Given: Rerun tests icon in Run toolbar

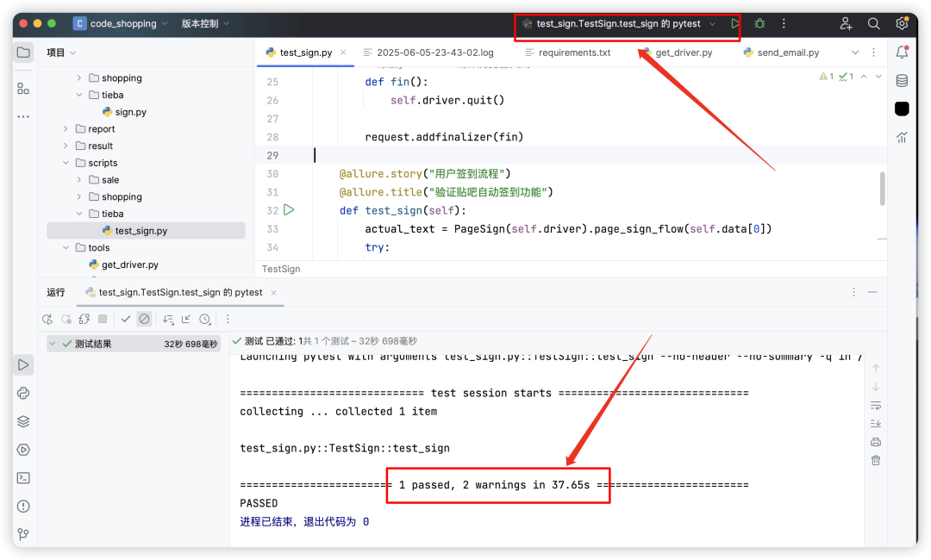Looking at the screenshot, I should 47,319.
